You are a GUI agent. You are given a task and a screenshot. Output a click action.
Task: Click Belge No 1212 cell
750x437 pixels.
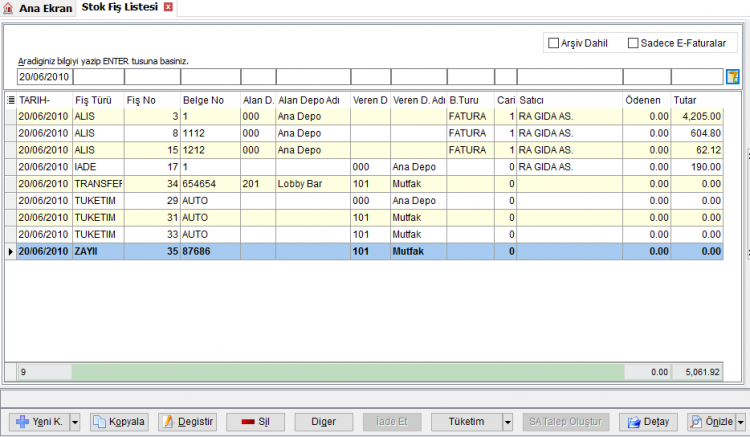point(210,150)
